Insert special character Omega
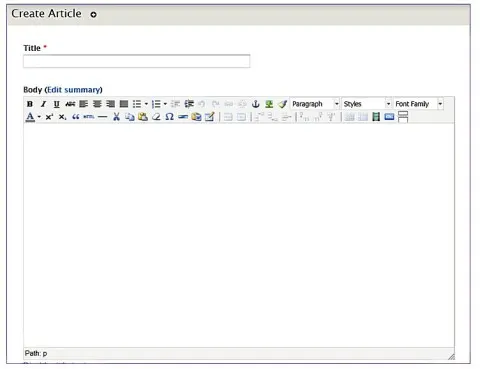The width and height of the screenshot is (480, 369). [170, 117]
